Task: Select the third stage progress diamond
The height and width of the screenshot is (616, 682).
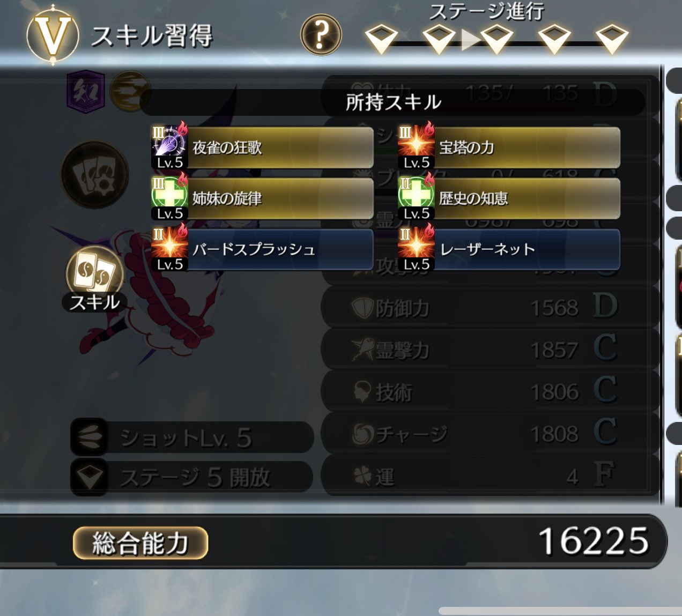Action: coord(496,39)
